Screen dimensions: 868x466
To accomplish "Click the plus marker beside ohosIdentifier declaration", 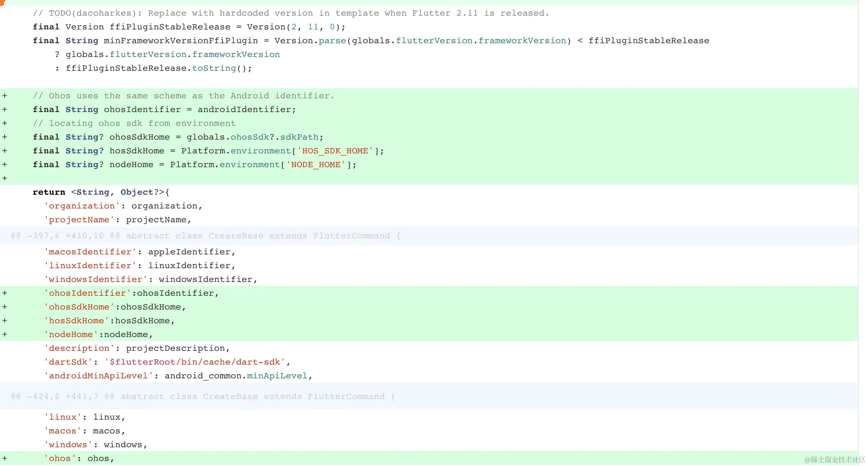I will [5, 109].
